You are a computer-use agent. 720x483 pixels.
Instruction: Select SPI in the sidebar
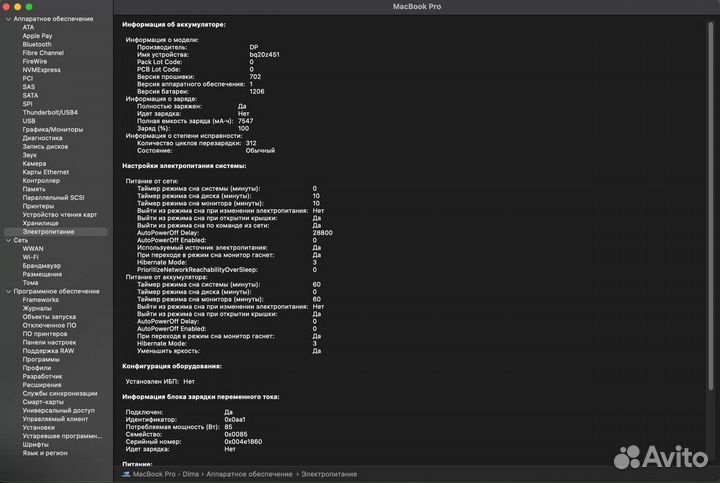(28, 104)
